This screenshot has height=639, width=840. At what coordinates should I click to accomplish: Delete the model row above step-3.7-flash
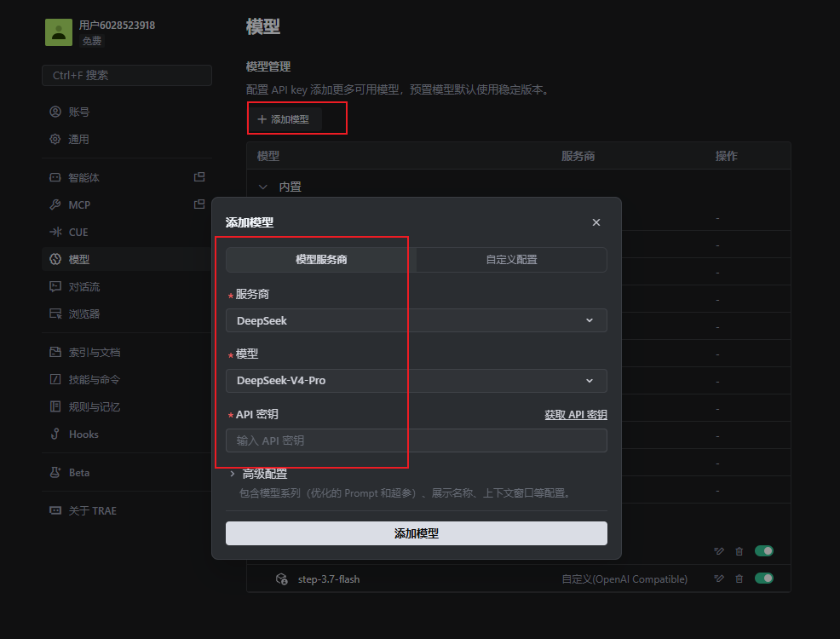pos(739,551)
